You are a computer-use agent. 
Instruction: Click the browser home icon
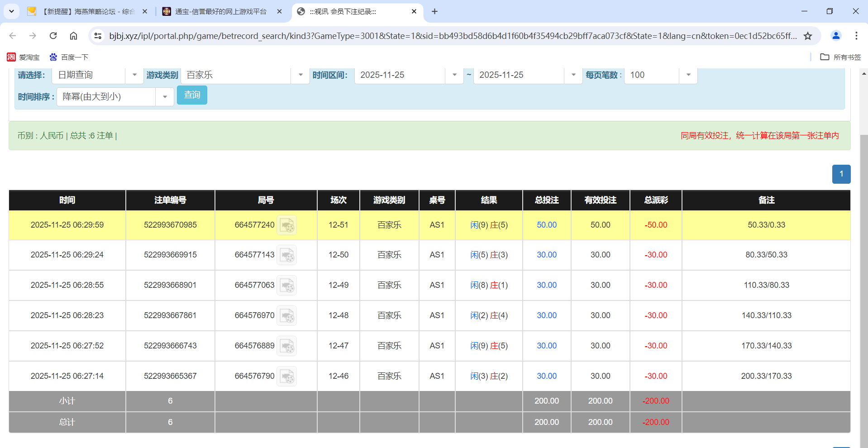(73, 36)
